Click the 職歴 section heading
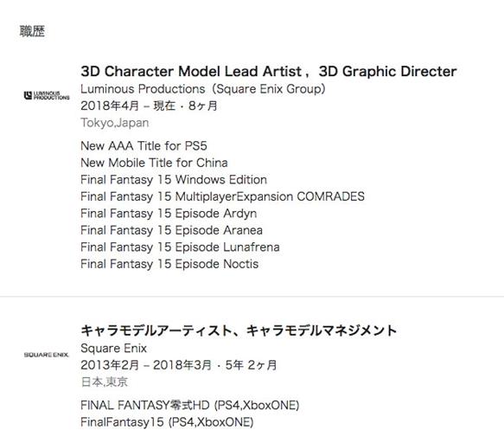504x443 pixels. [32, 31]
